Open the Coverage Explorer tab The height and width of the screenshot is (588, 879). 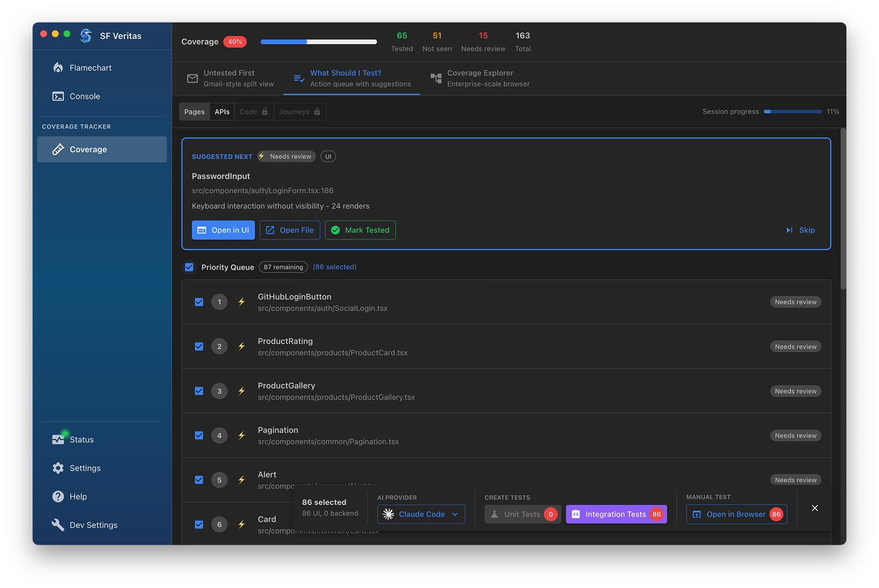480,78
